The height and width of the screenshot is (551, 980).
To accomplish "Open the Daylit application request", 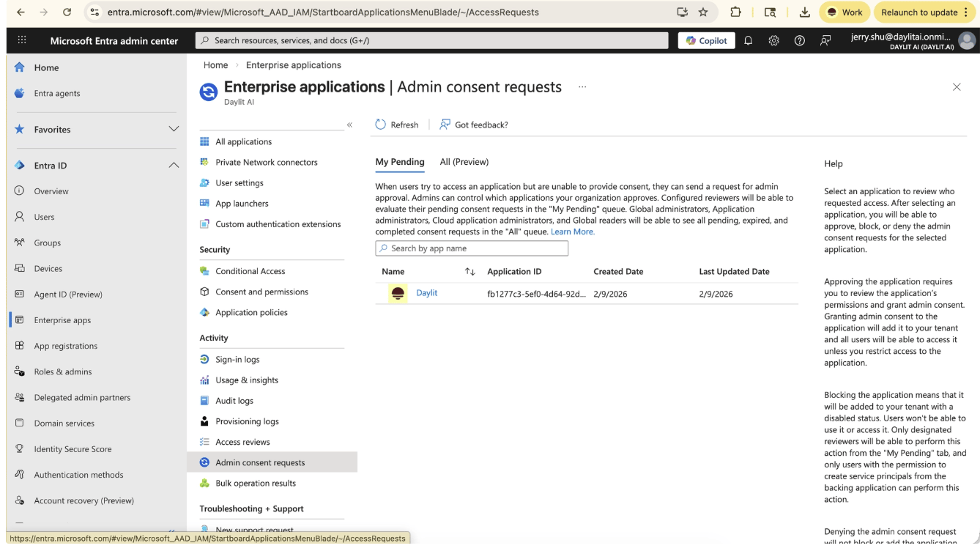I will pos(427,293).
